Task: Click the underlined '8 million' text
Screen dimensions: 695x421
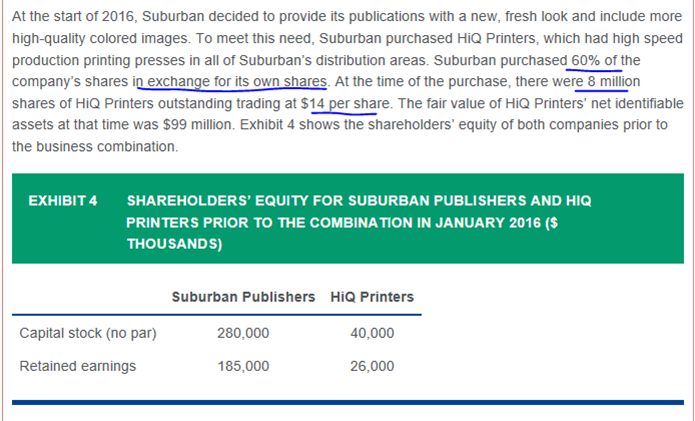Action: pyautogui.click(x=614, y=82)
